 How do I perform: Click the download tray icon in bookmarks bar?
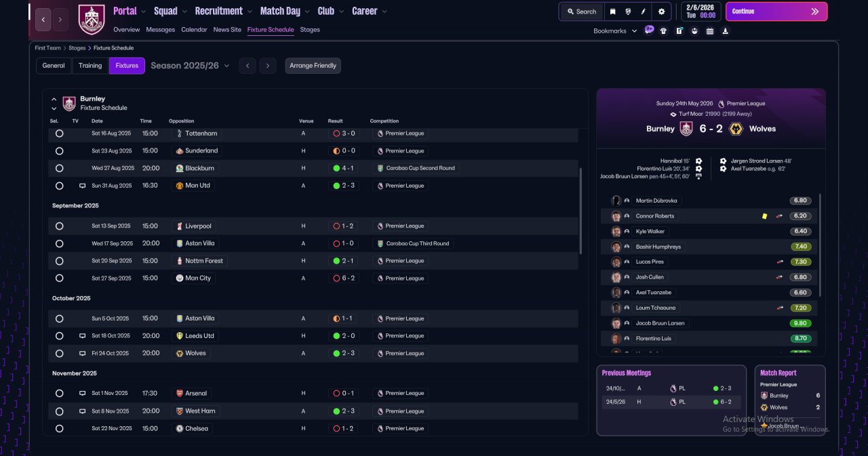tap(726, 30)
